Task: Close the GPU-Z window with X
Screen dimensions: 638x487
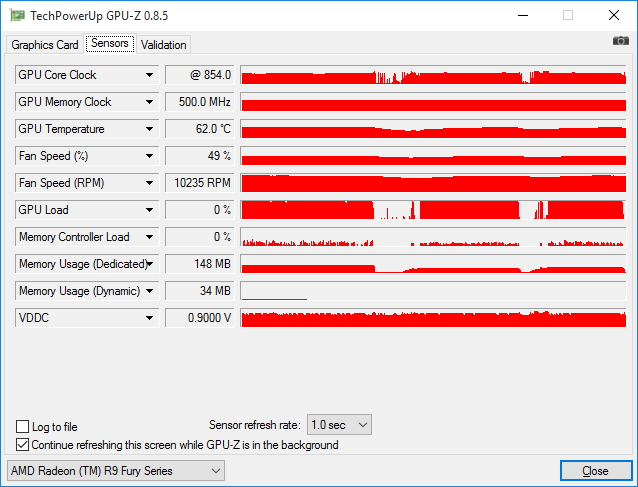Action: (x=614, y=15)
